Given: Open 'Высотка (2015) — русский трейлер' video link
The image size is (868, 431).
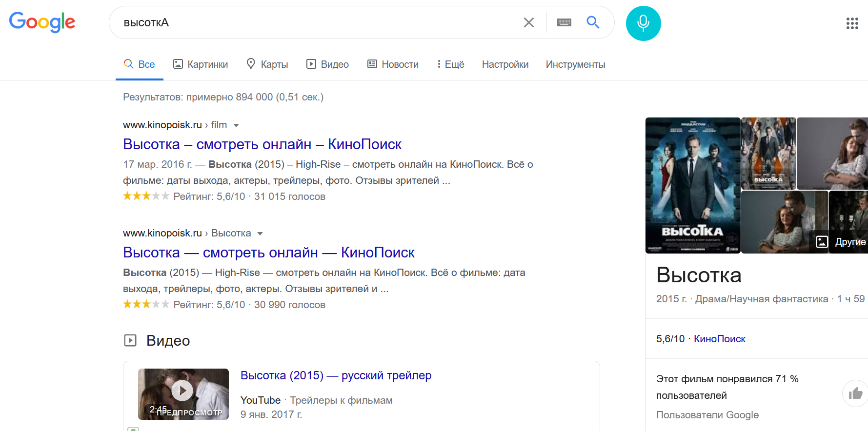Looking at the screenshot, I should click(x=336, y=375).
